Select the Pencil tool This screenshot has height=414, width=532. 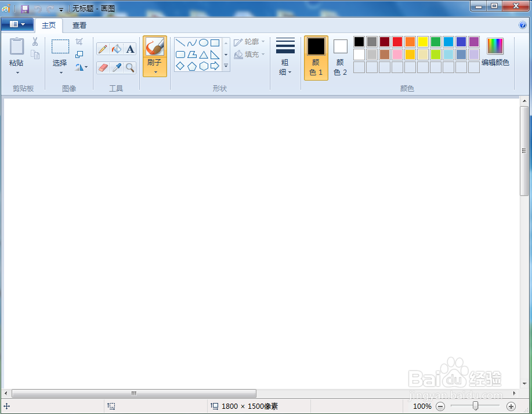point(103,49)
